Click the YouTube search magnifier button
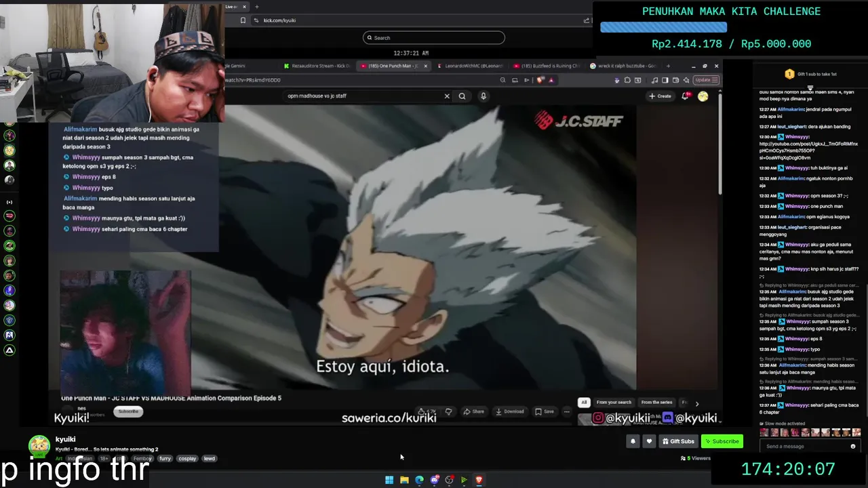 pyautogui.click(x=462, y=96)
